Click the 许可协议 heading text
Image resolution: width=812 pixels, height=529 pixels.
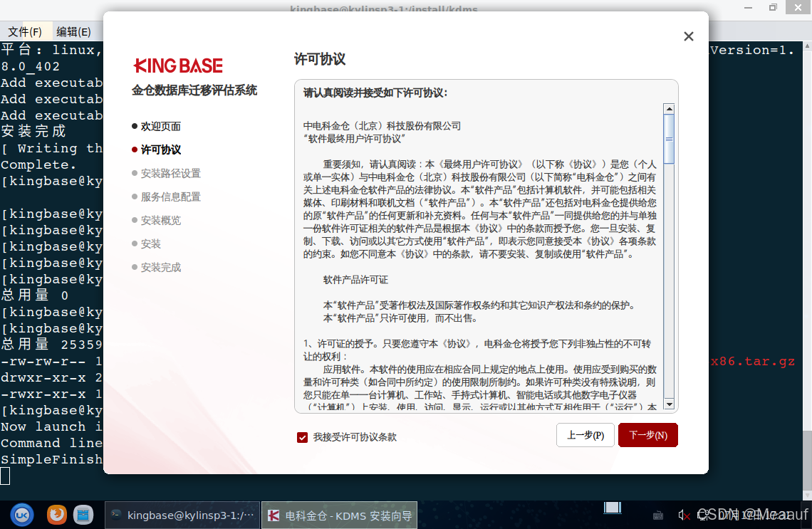click(320, 59)
